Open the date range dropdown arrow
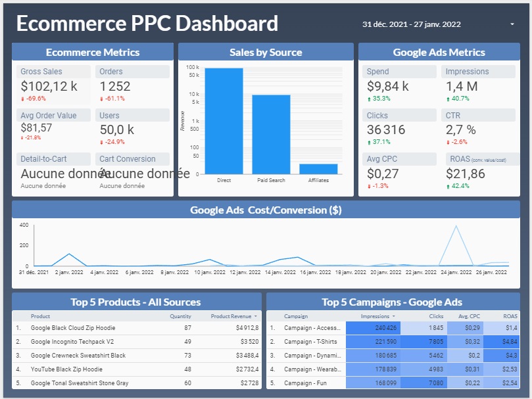 point(512,24)
